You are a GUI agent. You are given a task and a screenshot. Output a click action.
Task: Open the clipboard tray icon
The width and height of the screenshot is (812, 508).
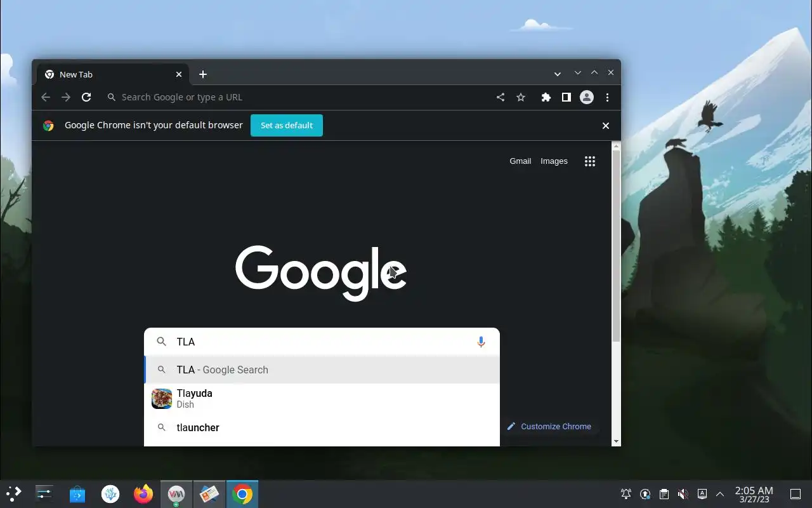pyautogui.click(x=664, y=494)
